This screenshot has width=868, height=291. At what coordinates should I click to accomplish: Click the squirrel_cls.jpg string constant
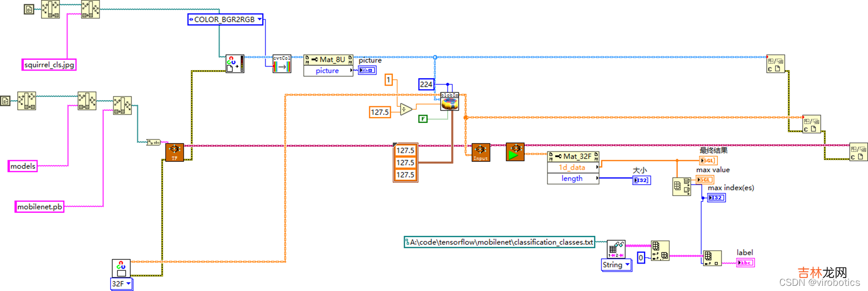coord(49,65)
